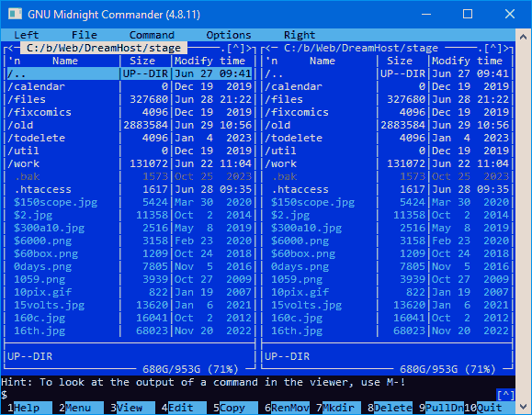Select /util directory in right panel

pos(387,151)
